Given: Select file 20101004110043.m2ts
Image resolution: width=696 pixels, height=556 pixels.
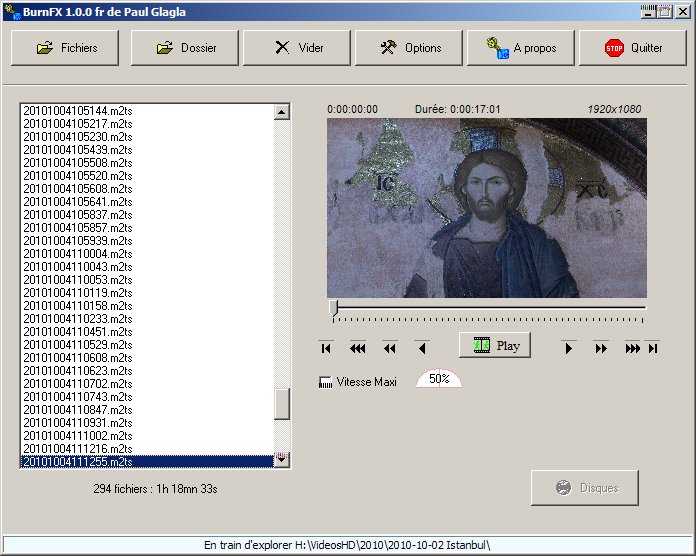Looking at the screenshot, I should [x=147, y=267].
